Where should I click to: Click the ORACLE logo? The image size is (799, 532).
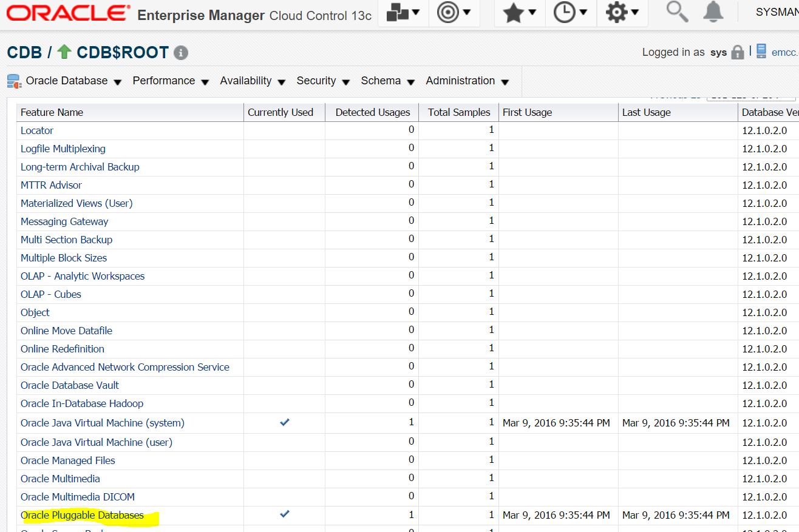click(x=69, y=13)
